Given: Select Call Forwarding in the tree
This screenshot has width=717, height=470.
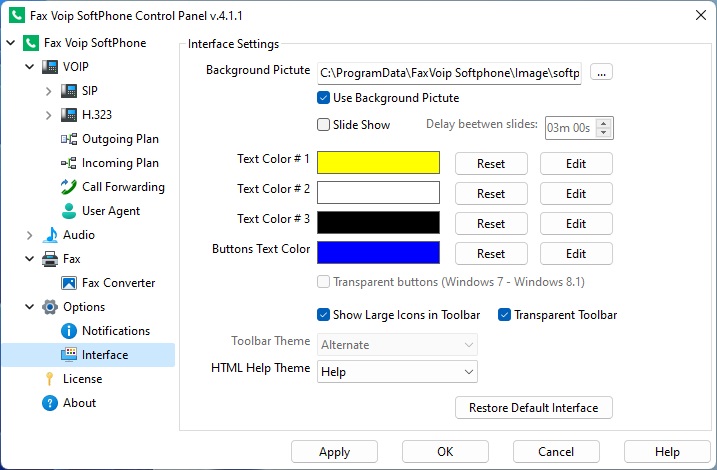Looking at the screenshot, I should [123, 187].
